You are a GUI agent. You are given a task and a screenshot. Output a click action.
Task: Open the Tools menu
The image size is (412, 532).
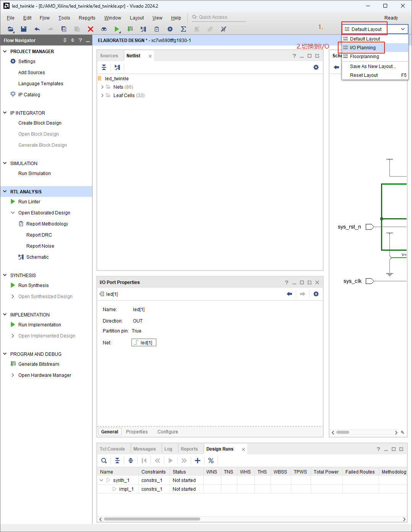64,18
